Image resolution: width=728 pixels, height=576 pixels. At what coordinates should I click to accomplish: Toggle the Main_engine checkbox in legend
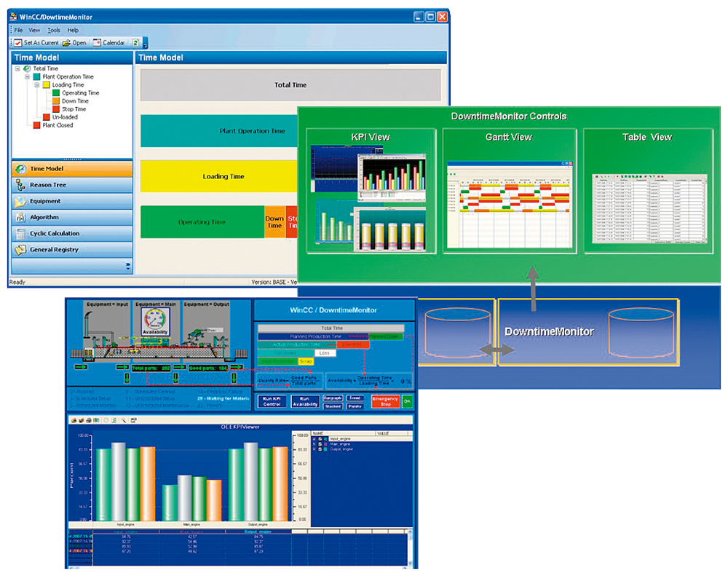tap(319, 444)
